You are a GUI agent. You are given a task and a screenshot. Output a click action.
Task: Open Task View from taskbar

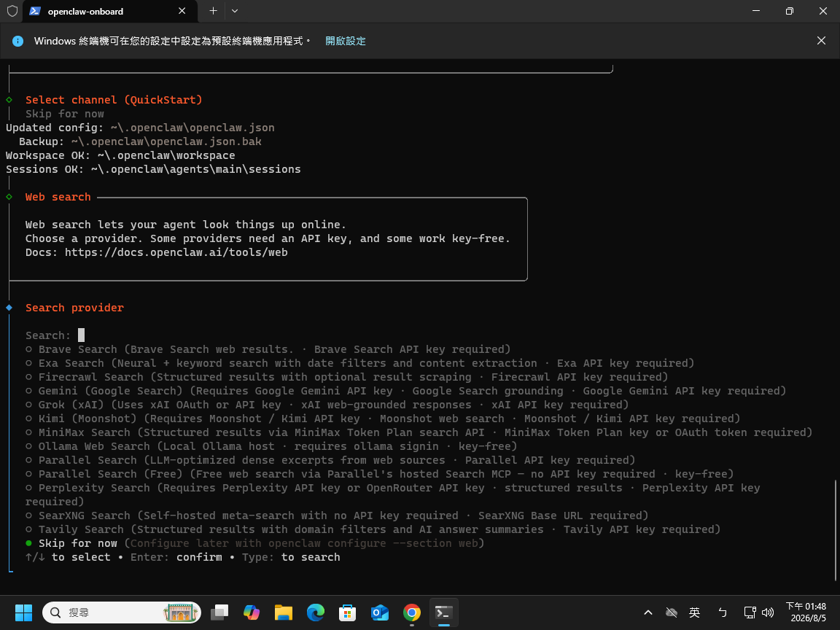(219, 612)
